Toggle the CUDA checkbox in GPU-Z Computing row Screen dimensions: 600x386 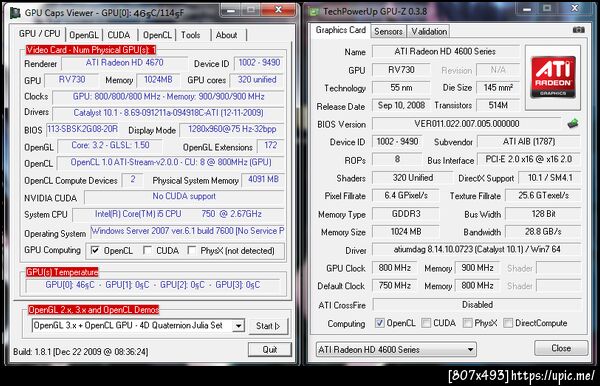426,323
